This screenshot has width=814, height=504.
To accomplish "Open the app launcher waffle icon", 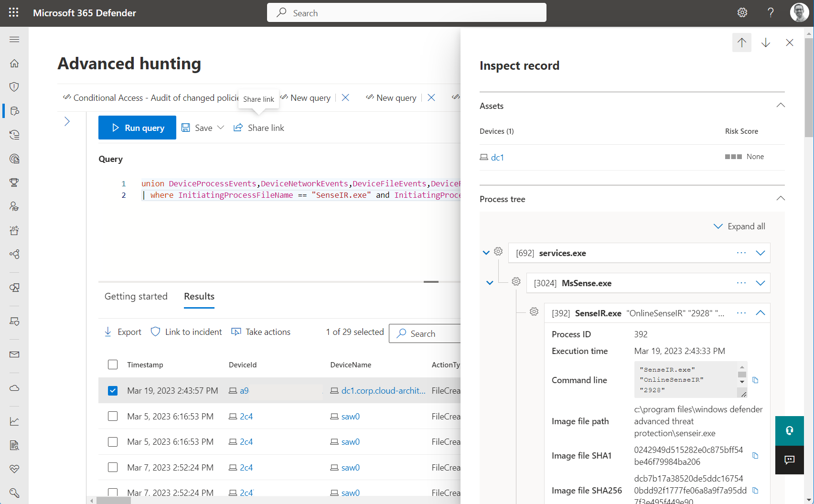I will point(13,13).
